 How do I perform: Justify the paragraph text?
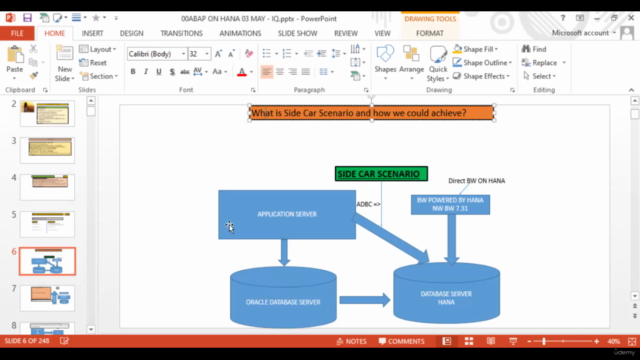[x=306, y=72]
